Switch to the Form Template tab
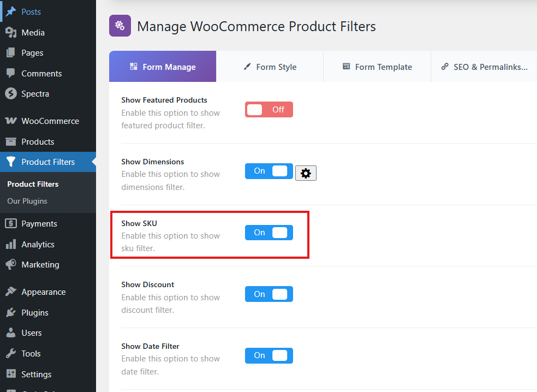Viewport: 537px width, 392px height. point(377,67)
